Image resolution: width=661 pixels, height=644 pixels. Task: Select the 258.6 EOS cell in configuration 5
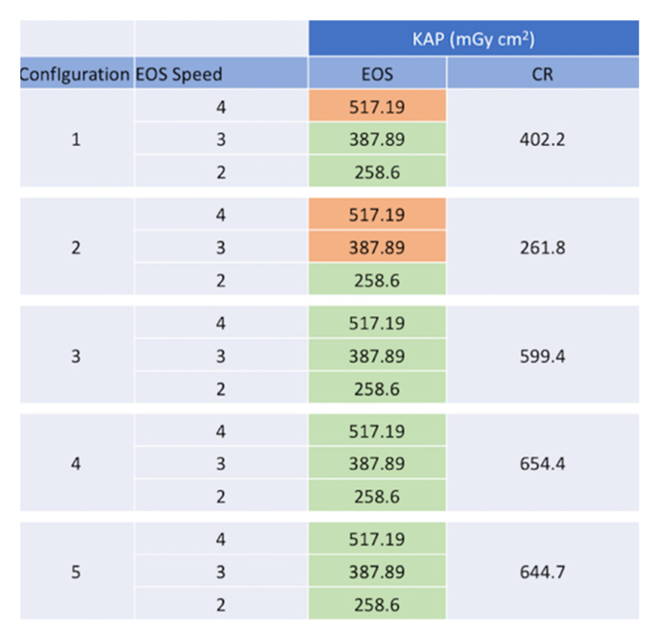[x=377, y=605]
